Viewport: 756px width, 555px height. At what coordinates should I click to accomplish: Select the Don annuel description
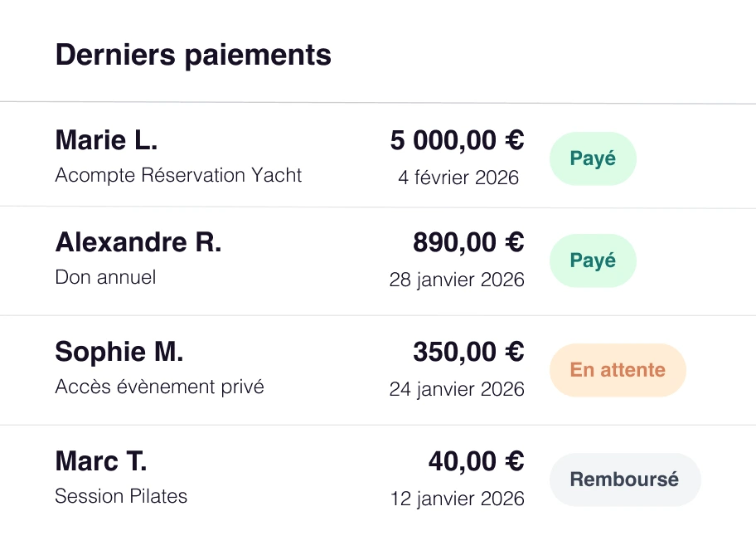105,277
